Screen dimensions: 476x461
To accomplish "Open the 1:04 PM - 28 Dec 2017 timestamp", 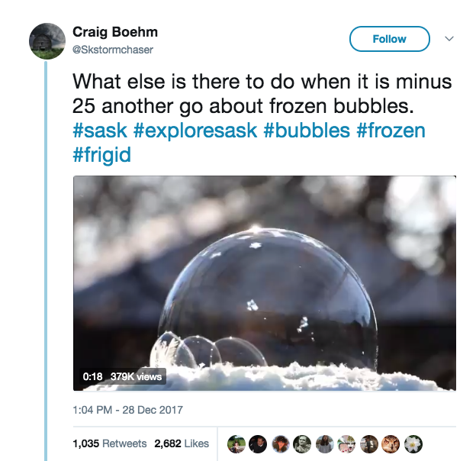I will point(127,410).
